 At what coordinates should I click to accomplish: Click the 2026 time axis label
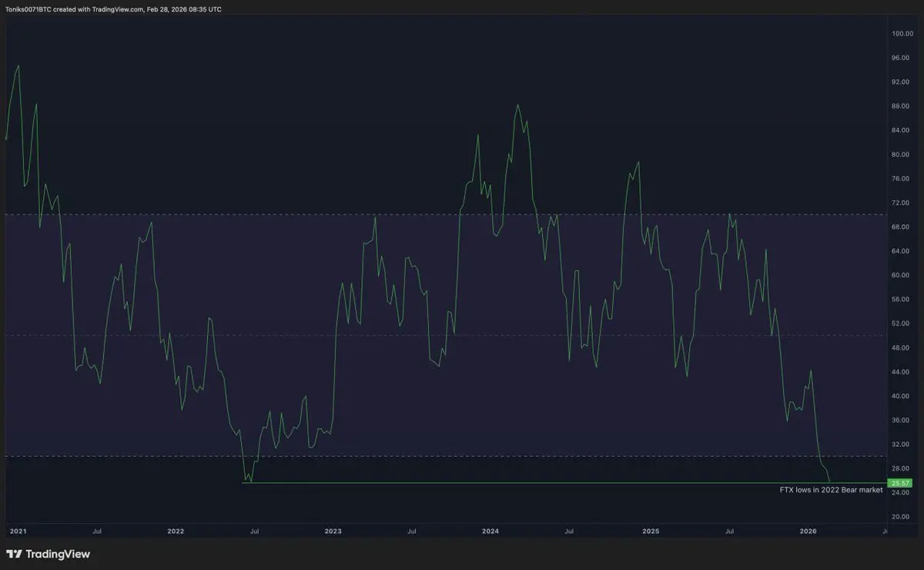tap(808, 531)
